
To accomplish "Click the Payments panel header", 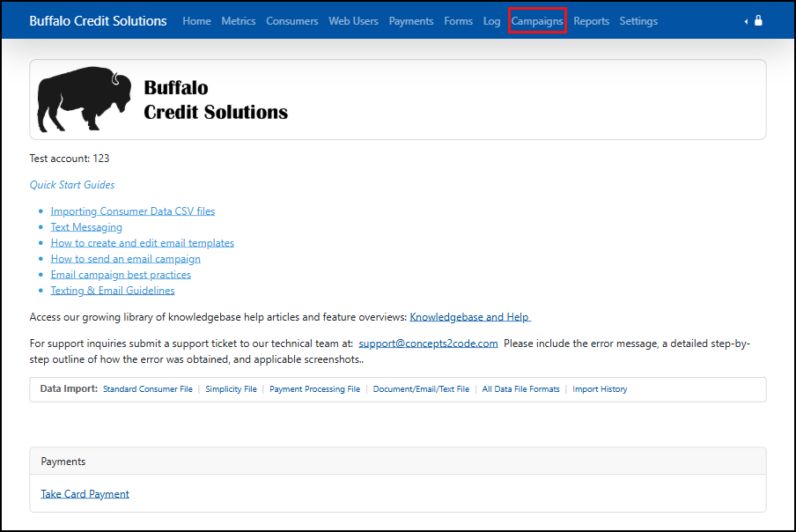I will pyautogui.click(x=398, y=461).
